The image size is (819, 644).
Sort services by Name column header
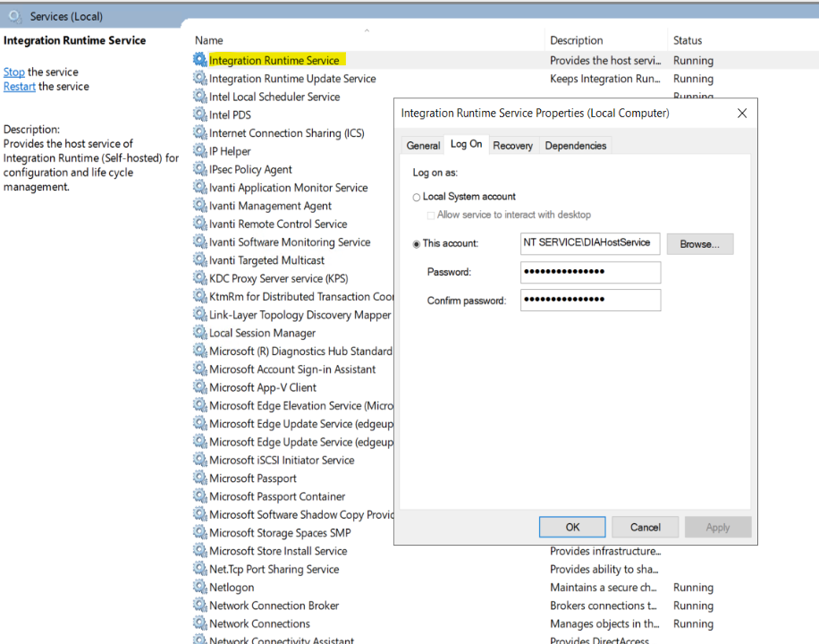tap(209, 40)
